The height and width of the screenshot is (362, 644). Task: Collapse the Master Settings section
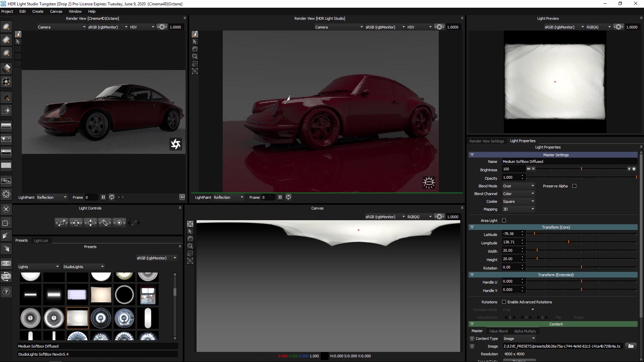click(472, 155)
